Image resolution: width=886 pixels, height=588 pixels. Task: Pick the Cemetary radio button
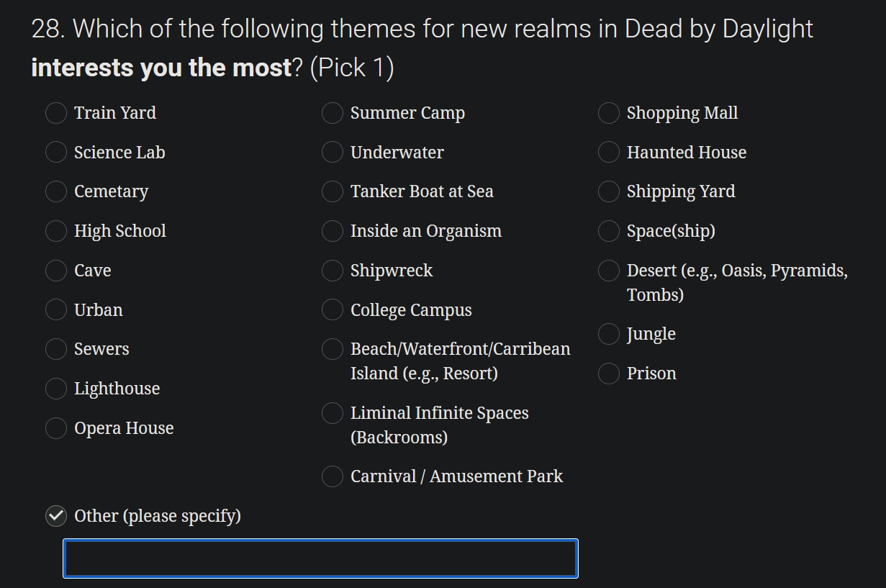(x=56, y=191)
